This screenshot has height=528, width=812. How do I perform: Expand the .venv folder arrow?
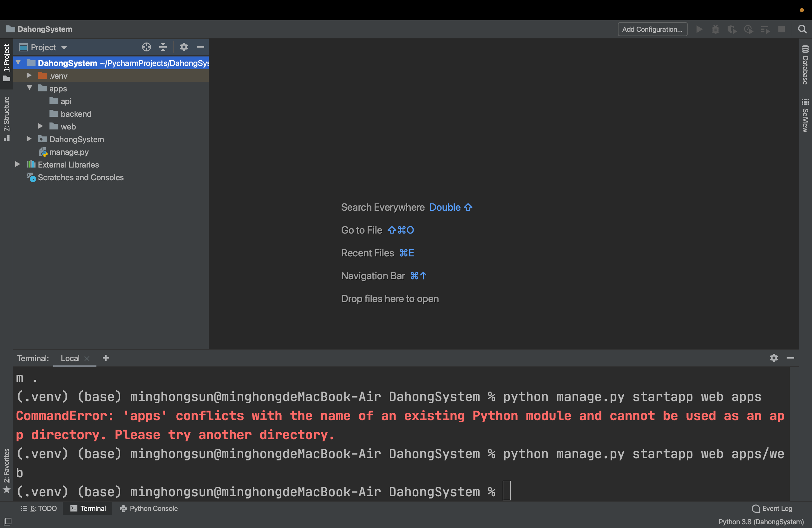tap(29, 75)
